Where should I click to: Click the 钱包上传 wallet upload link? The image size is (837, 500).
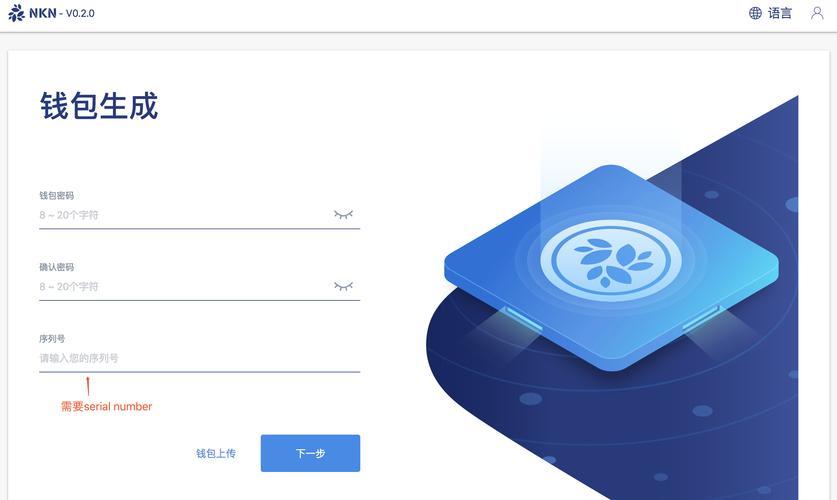pyautogui.click(x=216, y=453)
